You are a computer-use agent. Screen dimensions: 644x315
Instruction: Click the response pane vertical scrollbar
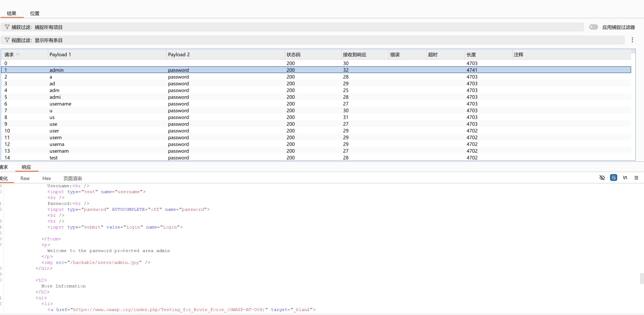[x=642, y=278]
